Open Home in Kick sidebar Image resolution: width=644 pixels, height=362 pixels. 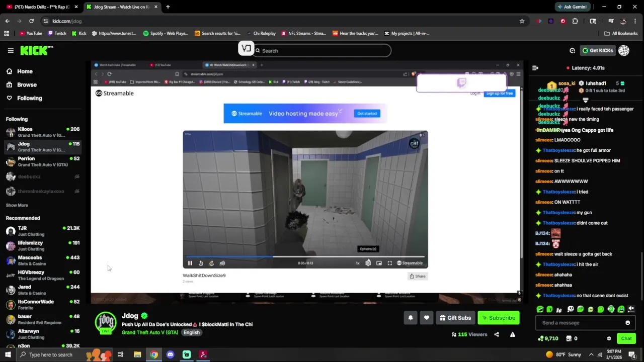tap(25, 71)
